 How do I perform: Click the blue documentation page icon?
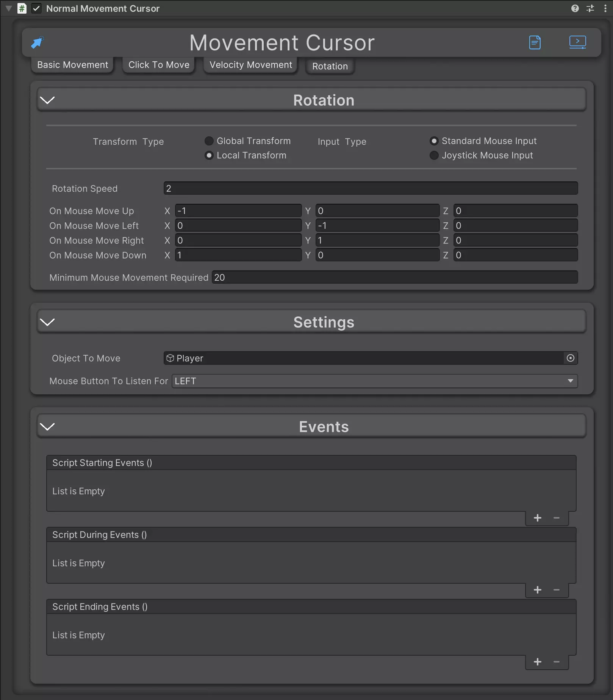pos(535,42)
